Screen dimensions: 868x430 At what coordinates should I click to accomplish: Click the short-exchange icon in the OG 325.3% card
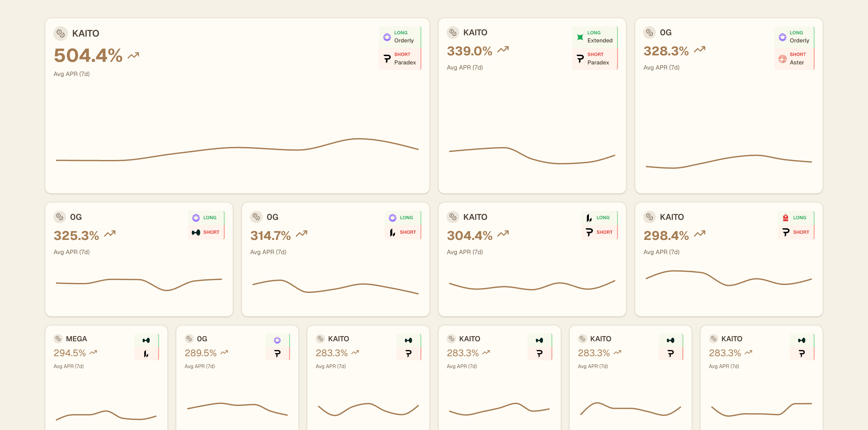tap(196, 232)
